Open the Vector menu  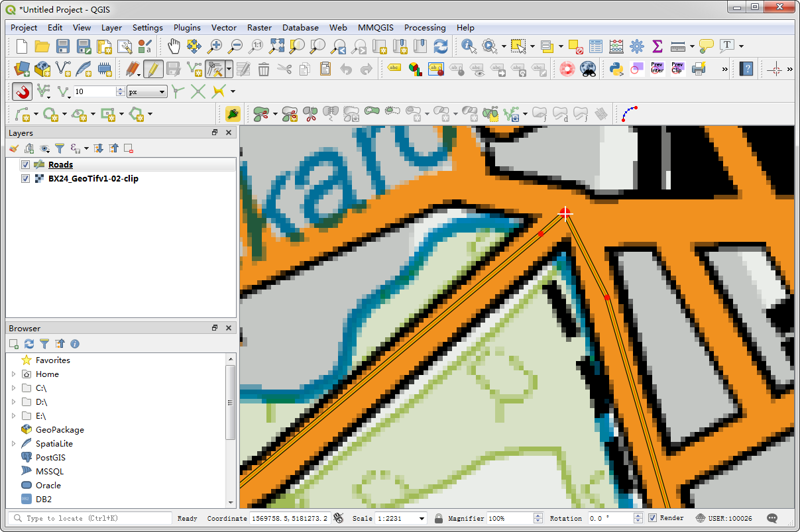coord(224,28)
